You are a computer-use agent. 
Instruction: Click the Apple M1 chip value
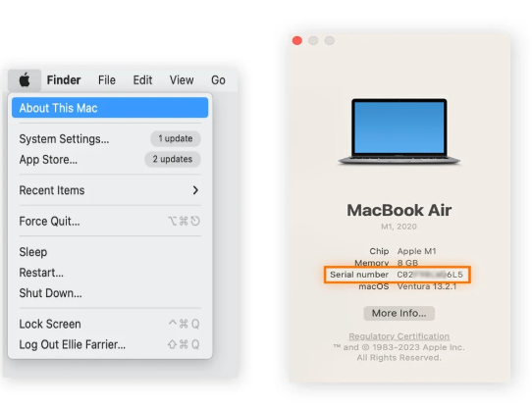[416, 251]
